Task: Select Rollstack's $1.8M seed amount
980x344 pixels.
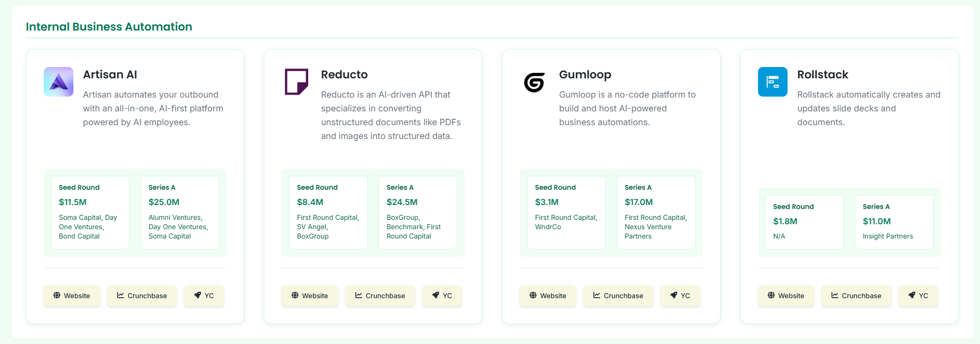Action: click(785, 221)
